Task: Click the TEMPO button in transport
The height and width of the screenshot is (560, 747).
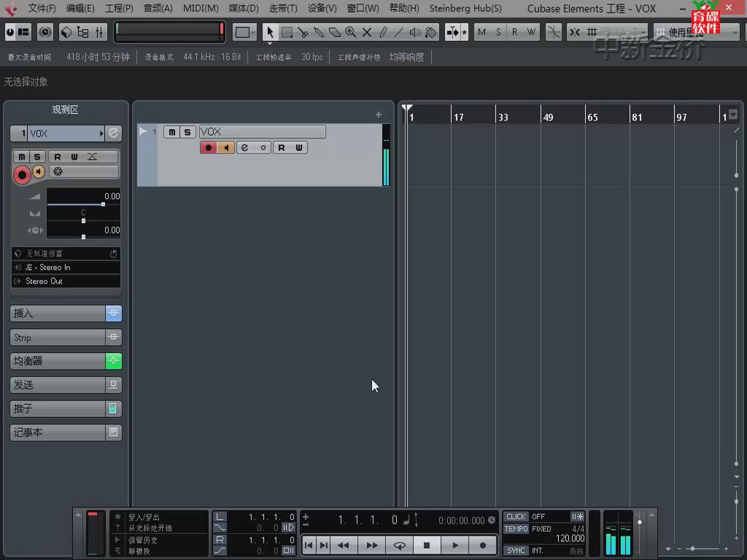Action: 516,529
